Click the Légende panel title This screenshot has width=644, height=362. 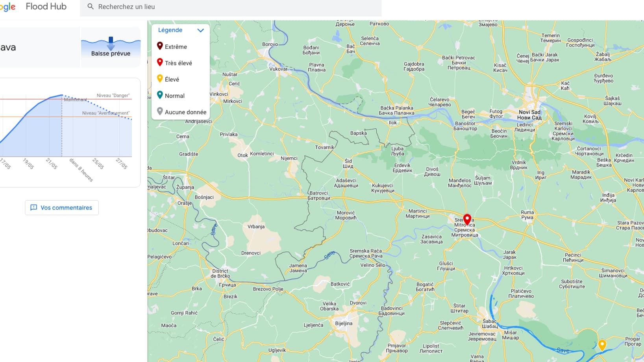pos(170,30)
